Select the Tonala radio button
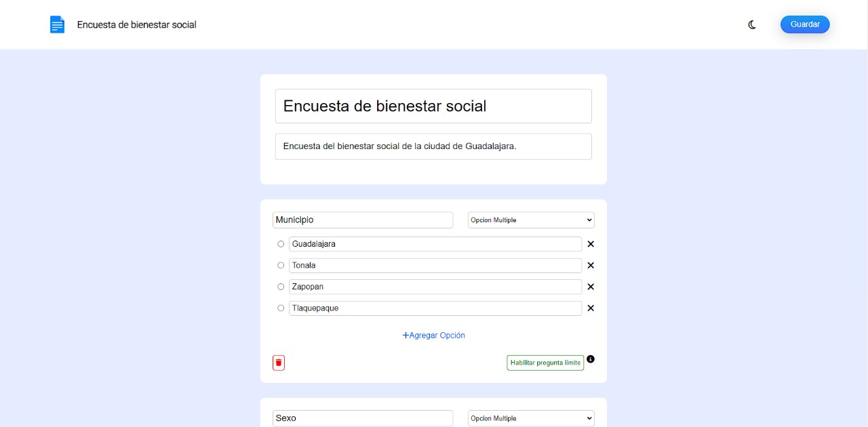868x427 pixels. (281, 266)
